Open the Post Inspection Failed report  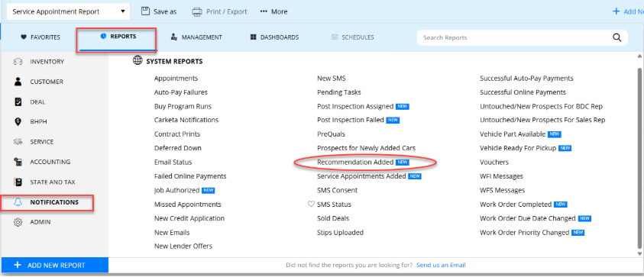[351, 121]
